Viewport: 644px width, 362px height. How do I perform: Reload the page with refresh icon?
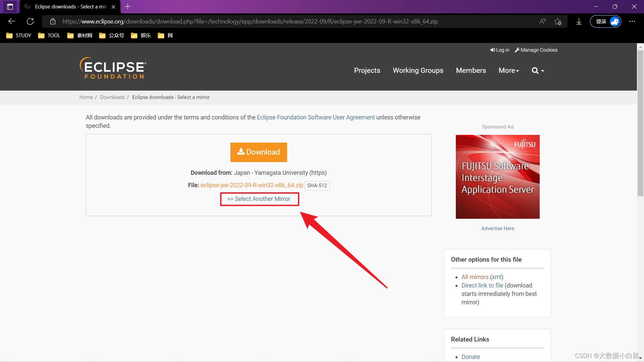pyautogui.click(x=30, y=21)
